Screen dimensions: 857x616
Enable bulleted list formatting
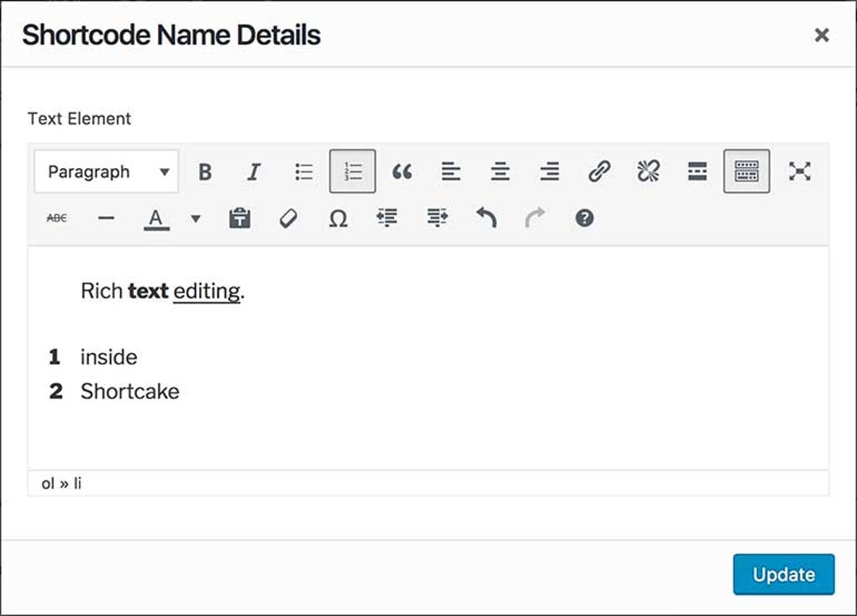303,171
